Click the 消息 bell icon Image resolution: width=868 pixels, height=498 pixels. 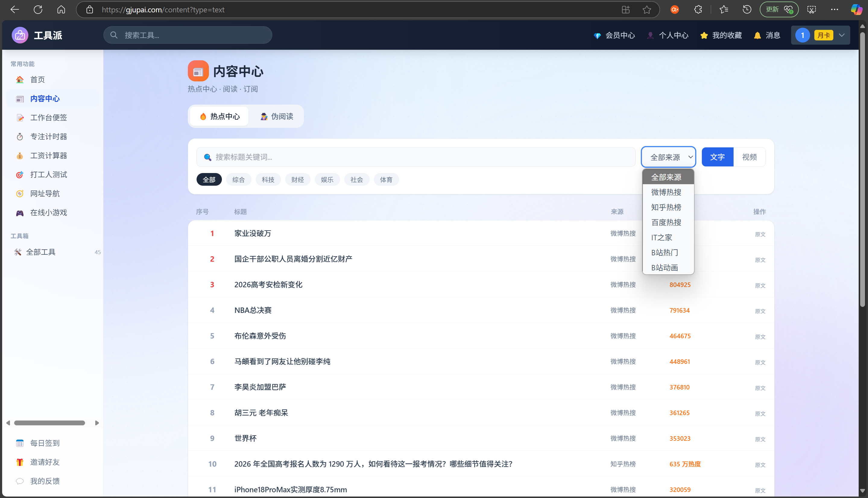(x=758, y=35)
